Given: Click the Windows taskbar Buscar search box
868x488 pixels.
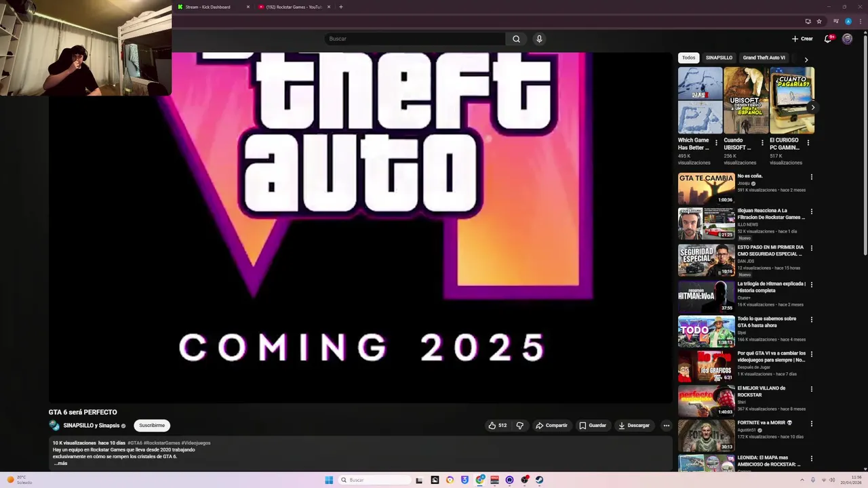Looking at the screenshot, I should pyautogui.click(x=375, y=480).
